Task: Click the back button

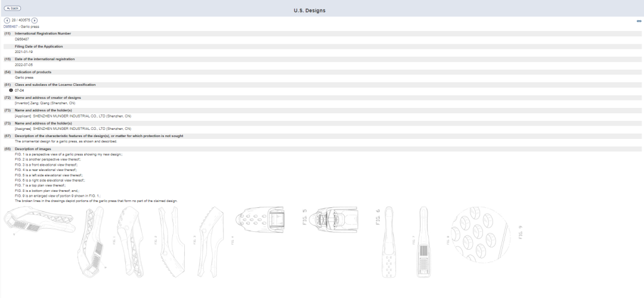Action: [12, 8]
